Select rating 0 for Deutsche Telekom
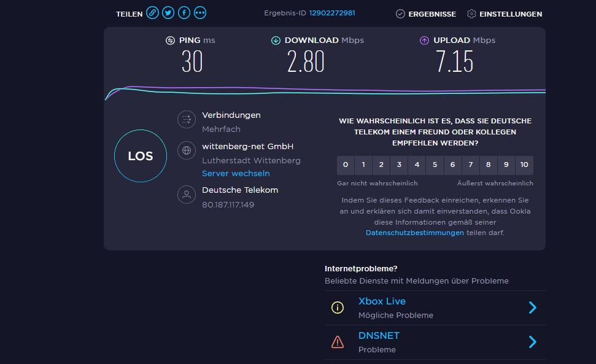 click(x=346, y=165)
